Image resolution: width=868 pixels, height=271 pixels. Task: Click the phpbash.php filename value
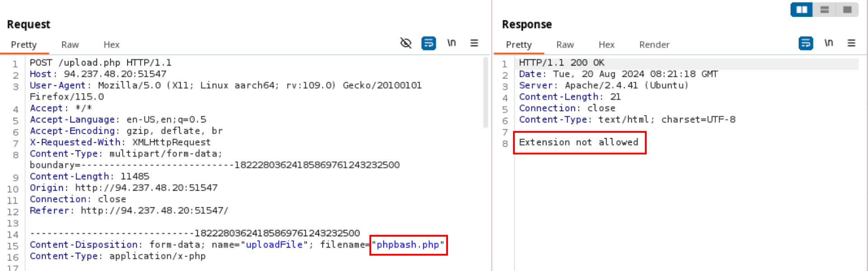[408, 245]
